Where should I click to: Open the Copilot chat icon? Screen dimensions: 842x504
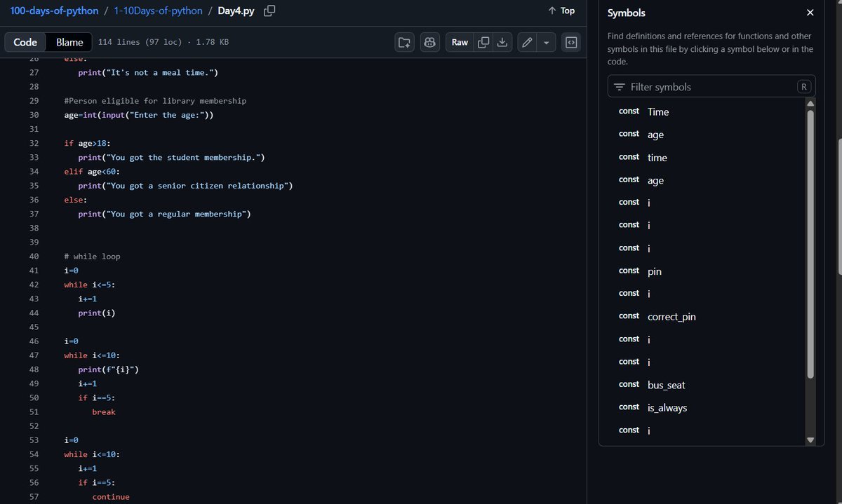click(430, 42)
